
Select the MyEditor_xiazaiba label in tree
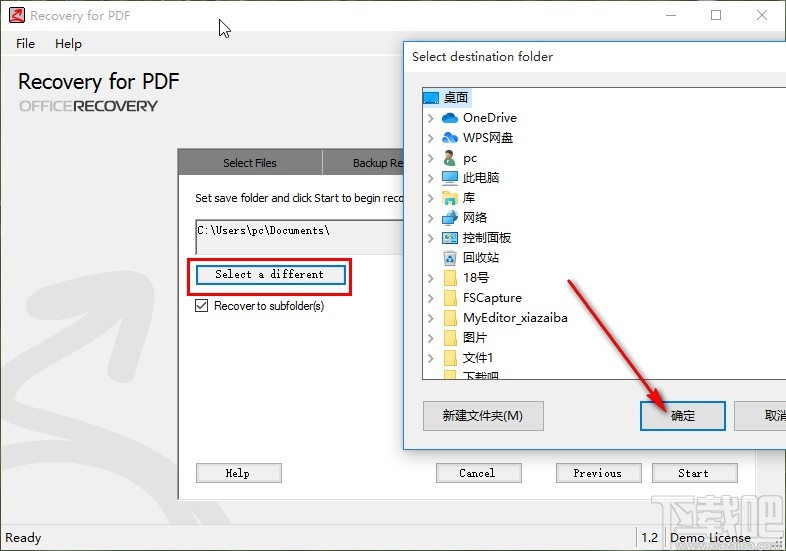tap(515, 318)
